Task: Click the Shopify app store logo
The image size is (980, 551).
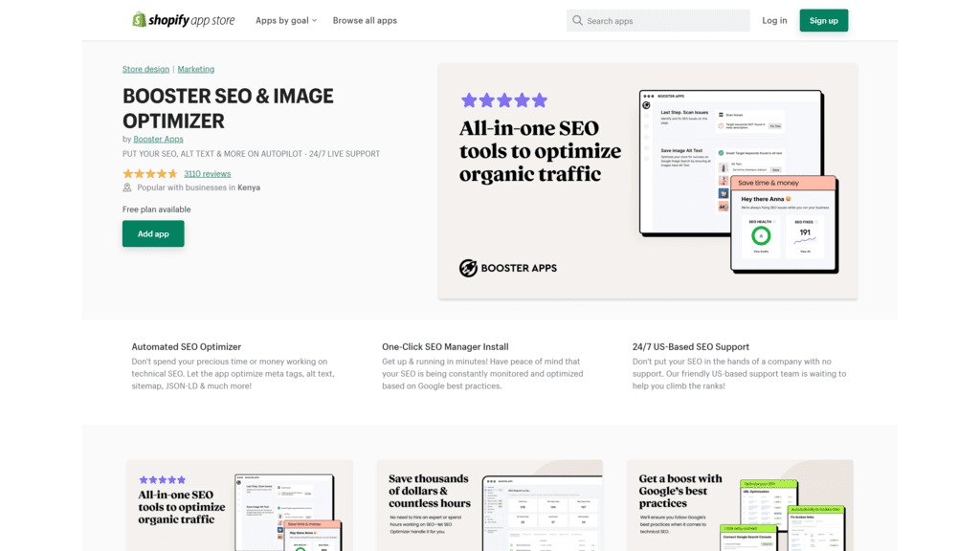Action: pyautogui.click(x=183, y=20)
